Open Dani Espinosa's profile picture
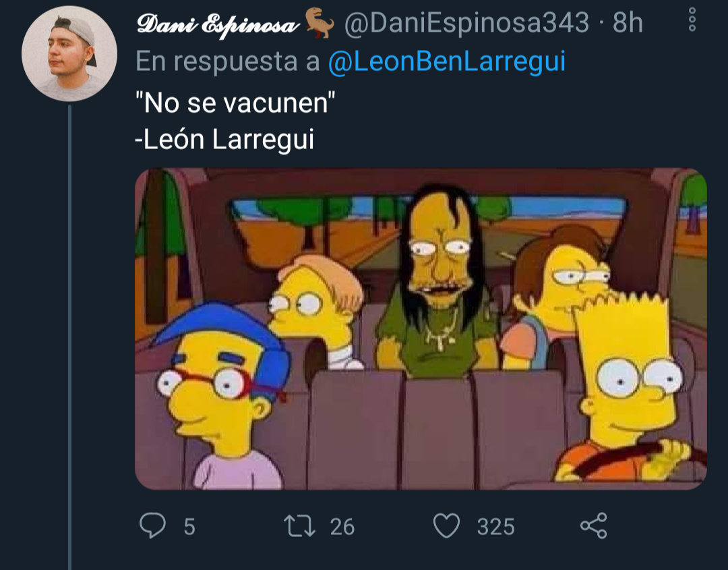This screenshot has width=728, height=570. pos(69,53)
